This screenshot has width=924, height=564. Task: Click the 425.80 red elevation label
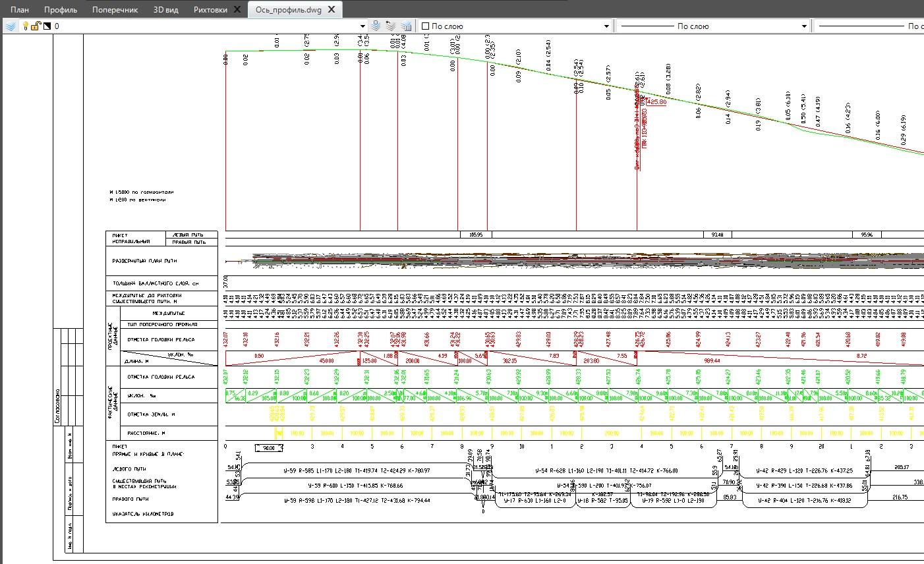(x=656, y=102)
